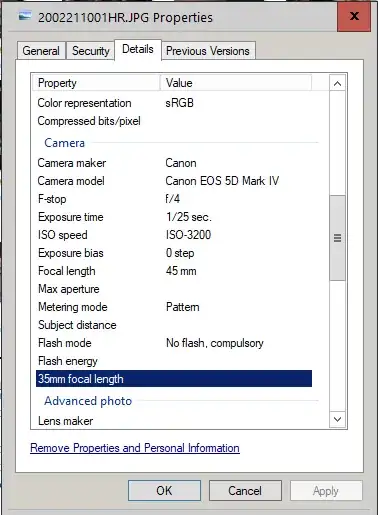The image size is (378, 515).
Task: Click the f/4 value
Action: tap(173, 199)
